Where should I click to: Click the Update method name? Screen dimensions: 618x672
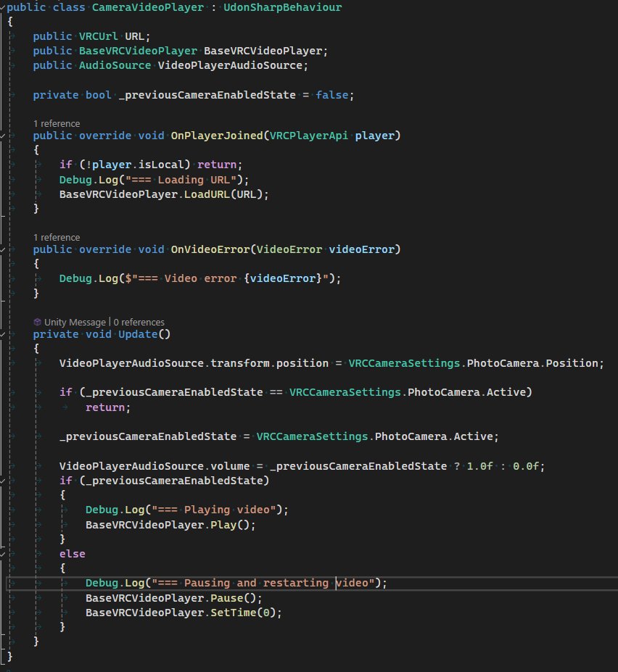click(x=138, y=334)
